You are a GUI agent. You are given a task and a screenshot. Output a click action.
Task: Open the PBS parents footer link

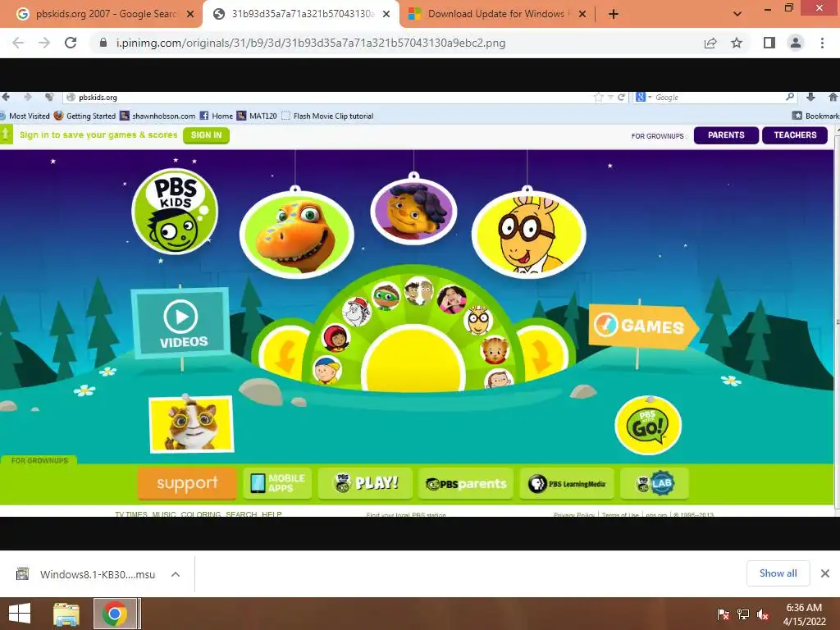click(466, 484)
